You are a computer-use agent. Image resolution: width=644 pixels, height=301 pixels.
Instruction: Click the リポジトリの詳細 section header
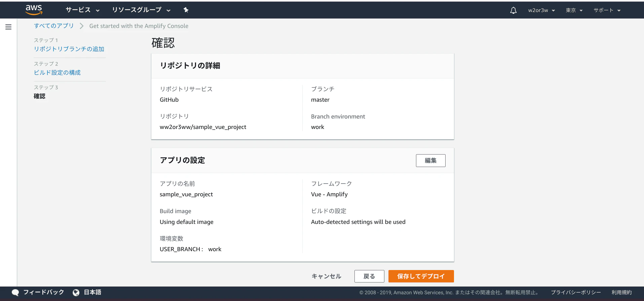pyautogui.click(x=190, y=66)
